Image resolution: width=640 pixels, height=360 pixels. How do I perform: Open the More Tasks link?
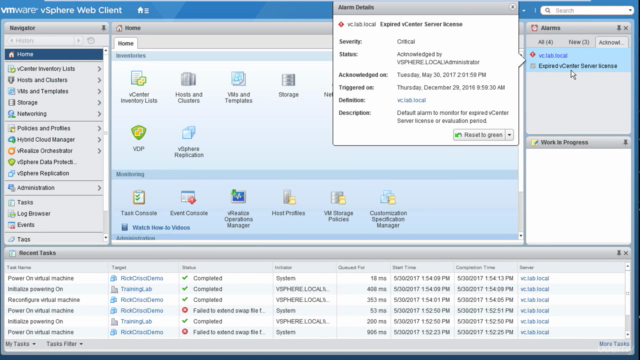point(614,344)
